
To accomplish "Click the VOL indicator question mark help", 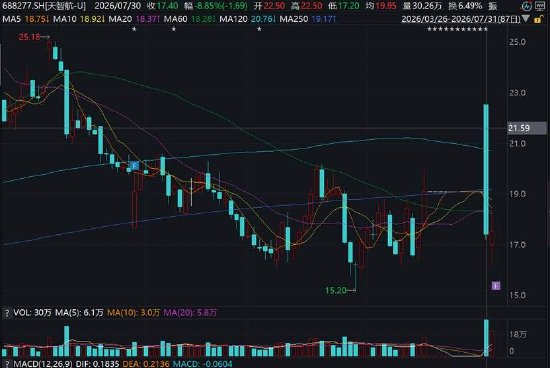I will pyautogui.click(x=6, y=313).
